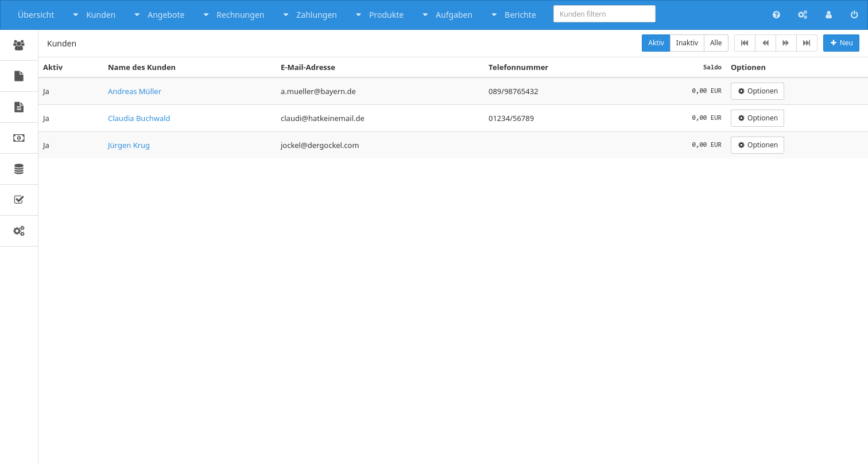Open the payments sidebar money icon

19,138
